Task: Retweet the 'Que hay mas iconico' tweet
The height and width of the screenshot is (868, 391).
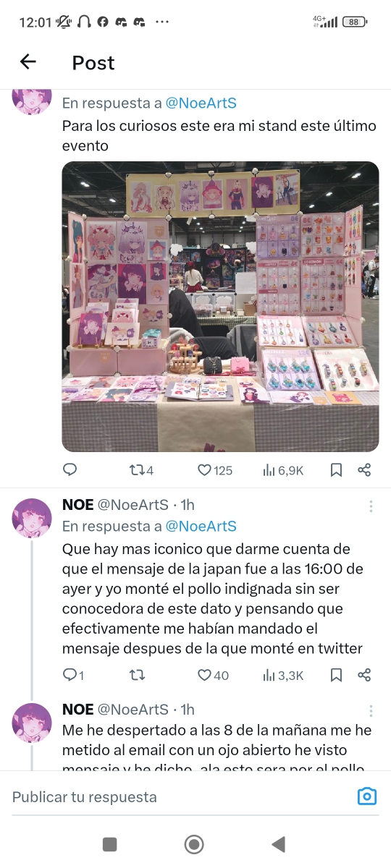Action: [x=136, y=675]
